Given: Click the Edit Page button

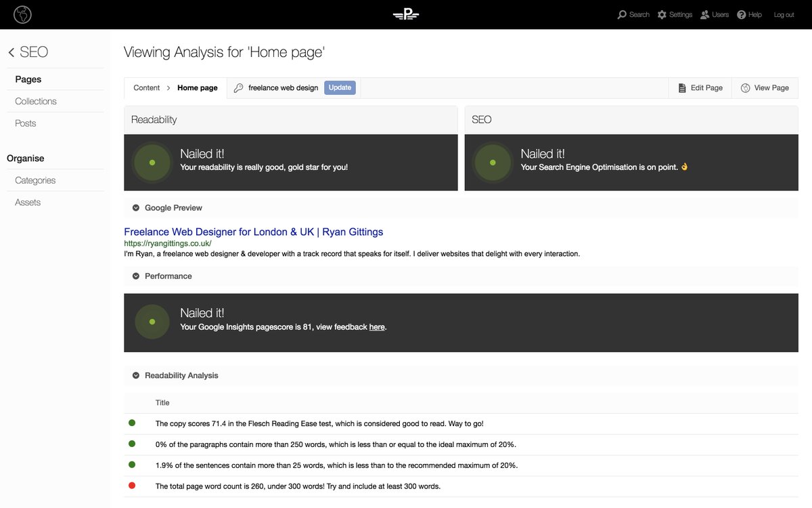Looking at the screenshot, I should (700, 87).
